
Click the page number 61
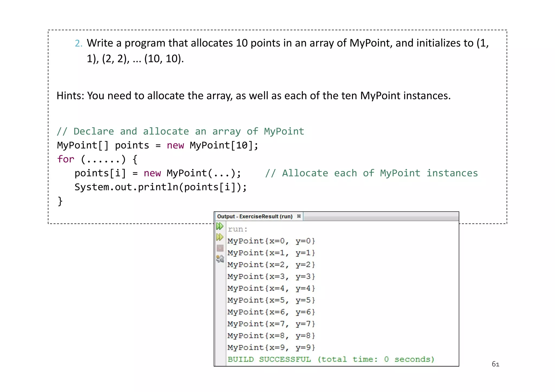tap(495, 364)
